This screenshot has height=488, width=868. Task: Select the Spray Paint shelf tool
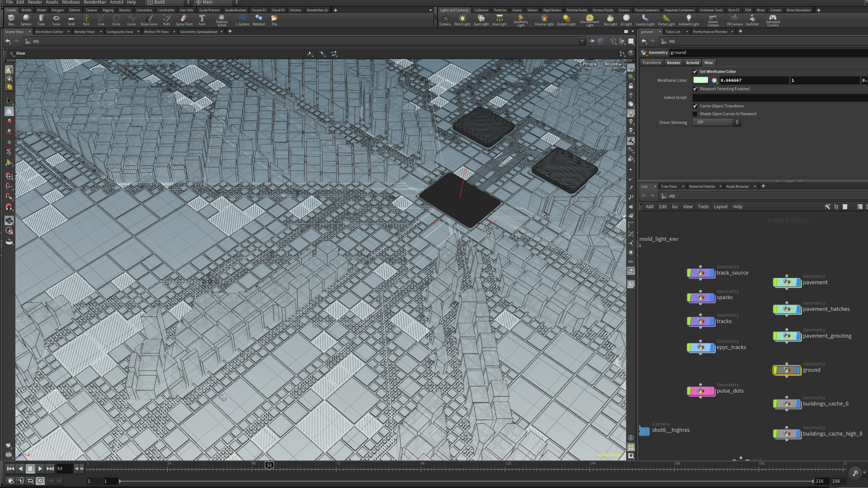[184, 20]
